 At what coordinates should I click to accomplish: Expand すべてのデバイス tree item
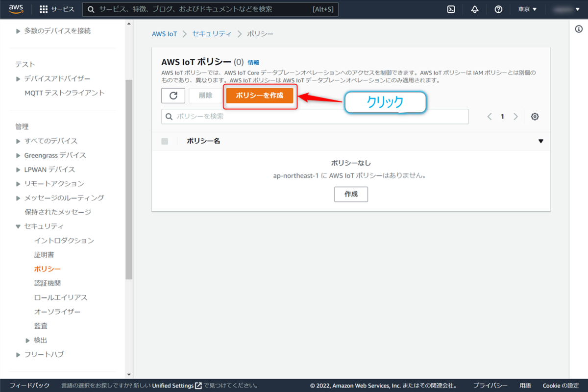pos(18,141)
